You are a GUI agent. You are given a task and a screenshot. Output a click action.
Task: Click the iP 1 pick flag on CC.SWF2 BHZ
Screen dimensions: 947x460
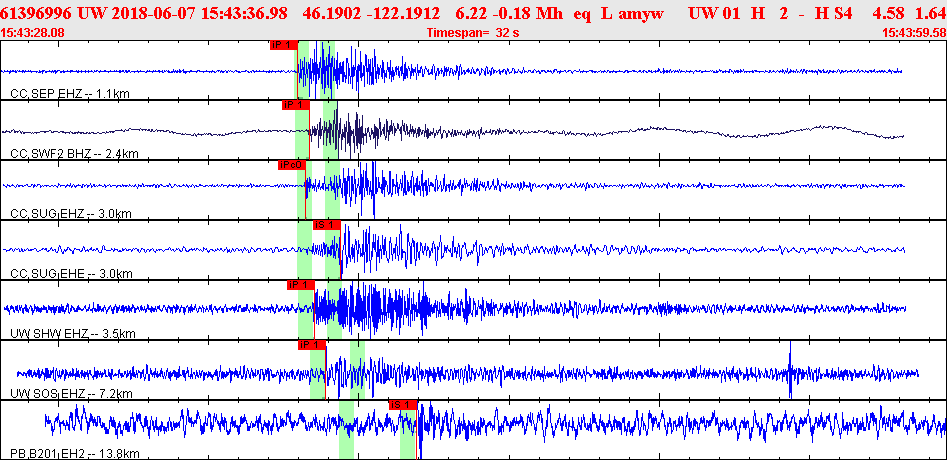pyautogui.click(x=295, y=105)
